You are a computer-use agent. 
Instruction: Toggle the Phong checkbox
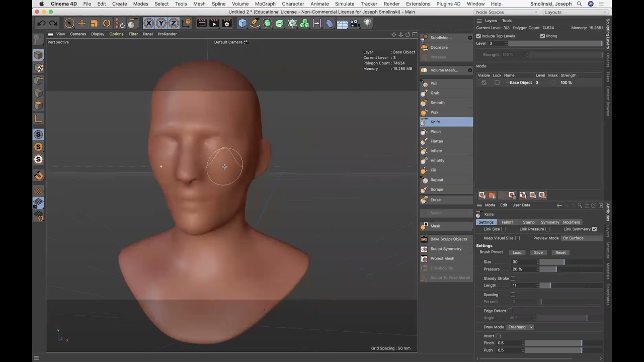[543, 36]
